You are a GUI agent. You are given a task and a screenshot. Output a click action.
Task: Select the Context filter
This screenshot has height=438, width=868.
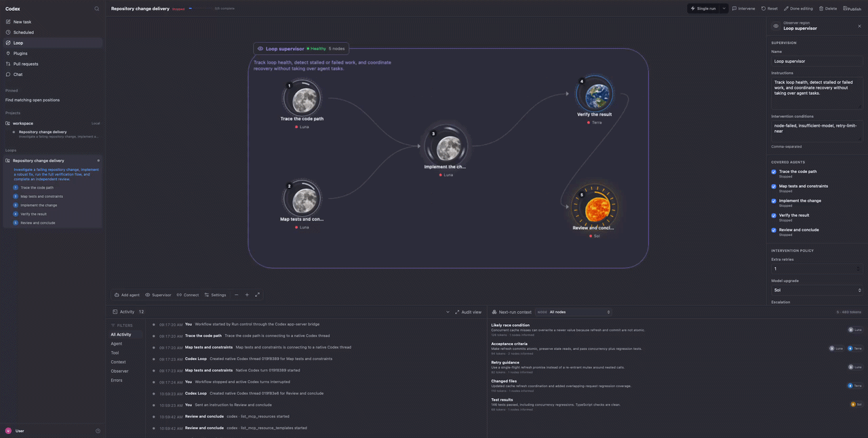[x=126, y=362]
